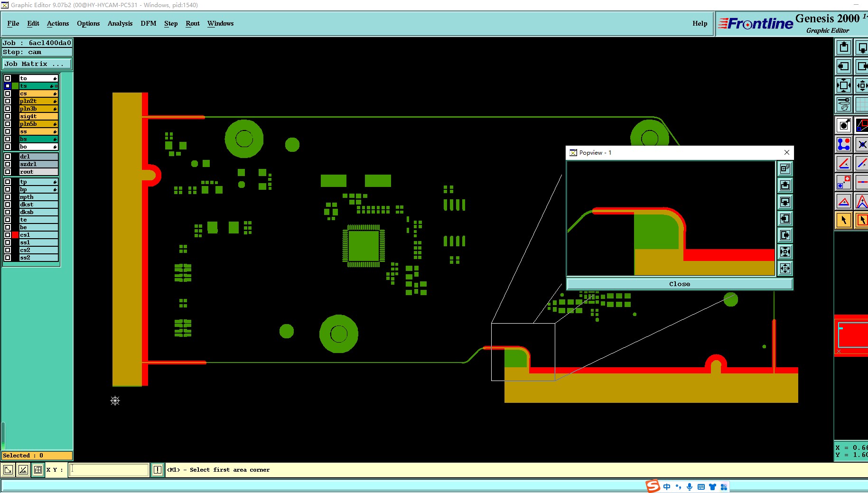Viewport: 868px width, 493px height.
Task: Click Popview pan left icon
Action: tap(785, 218)
